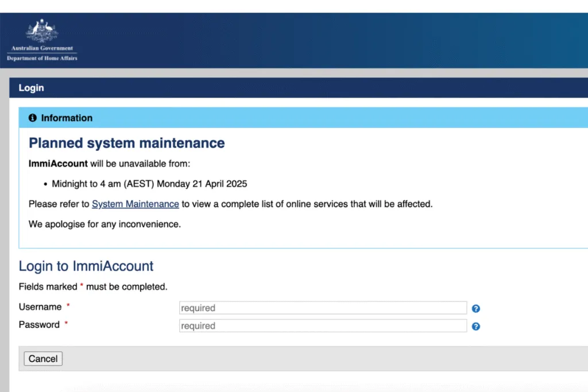Click the Login header bar
The height and width of the screenshot is (392, 588).
32,88
